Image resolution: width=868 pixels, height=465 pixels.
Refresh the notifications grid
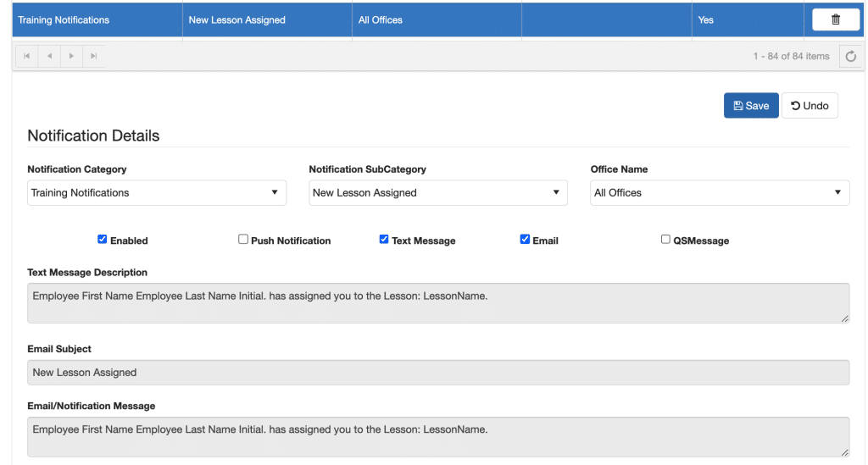851,57
